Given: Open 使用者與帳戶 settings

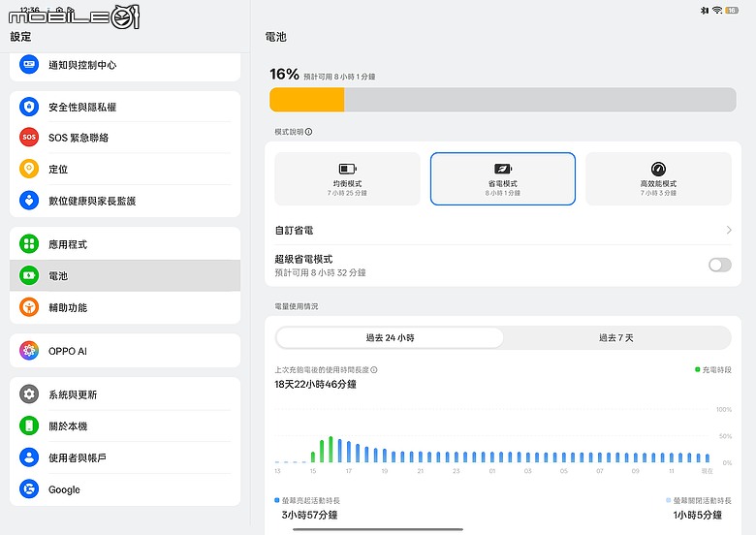Looking at the screenshot, I should point(125,457).
